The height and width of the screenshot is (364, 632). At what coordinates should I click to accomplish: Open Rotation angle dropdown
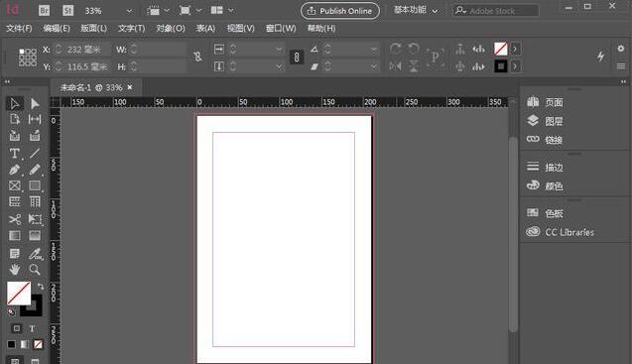click(374, 50)
